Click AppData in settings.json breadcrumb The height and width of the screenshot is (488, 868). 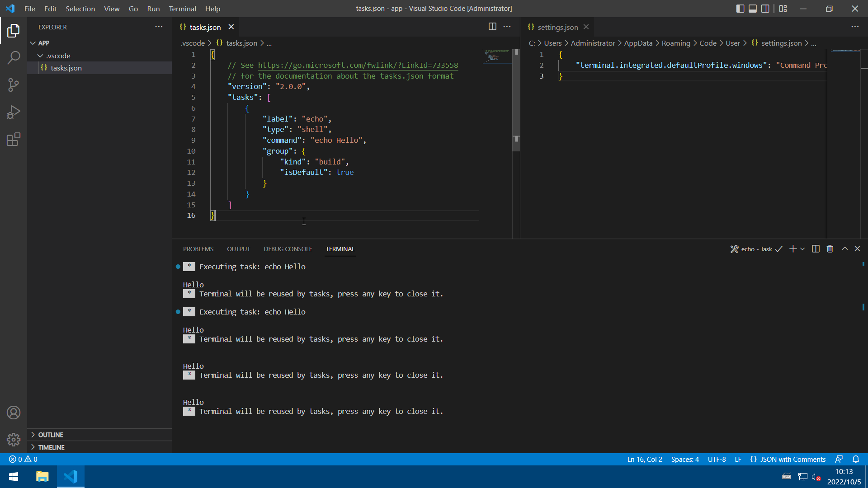(x=638, y=43)
